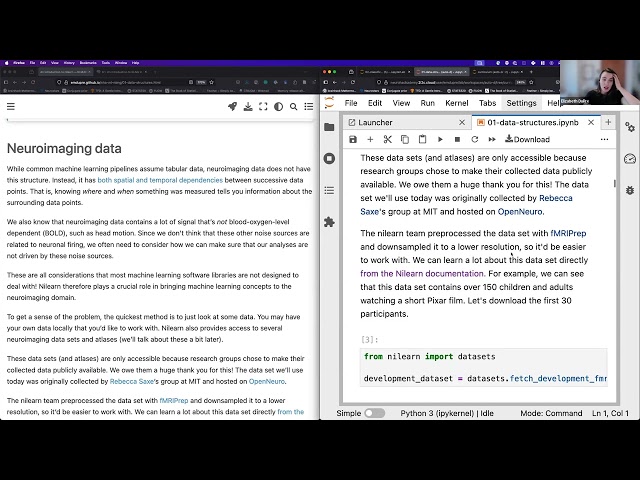The image size is (640, 480).
Task: Toggle fullscreen mode in book page
Action: point(263,107)
